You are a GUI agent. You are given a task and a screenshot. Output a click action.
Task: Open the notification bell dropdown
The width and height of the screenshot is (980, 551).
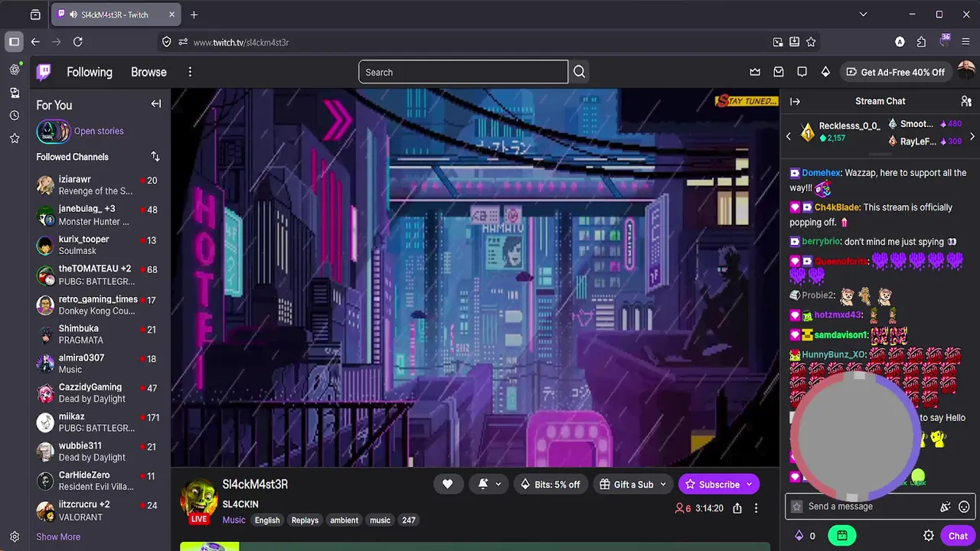tap(489, 484)
